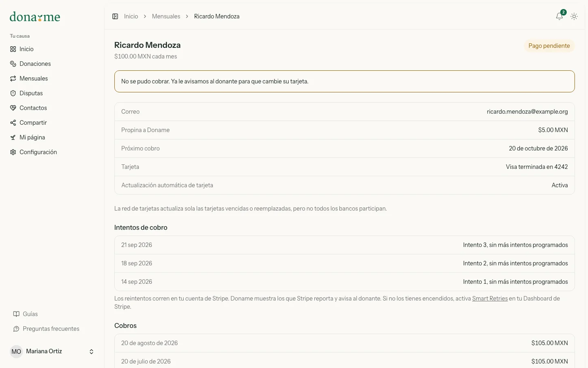Click the MO avatar of Mariana Ortiz
588x368 pixels.
[x=16, y=352]
